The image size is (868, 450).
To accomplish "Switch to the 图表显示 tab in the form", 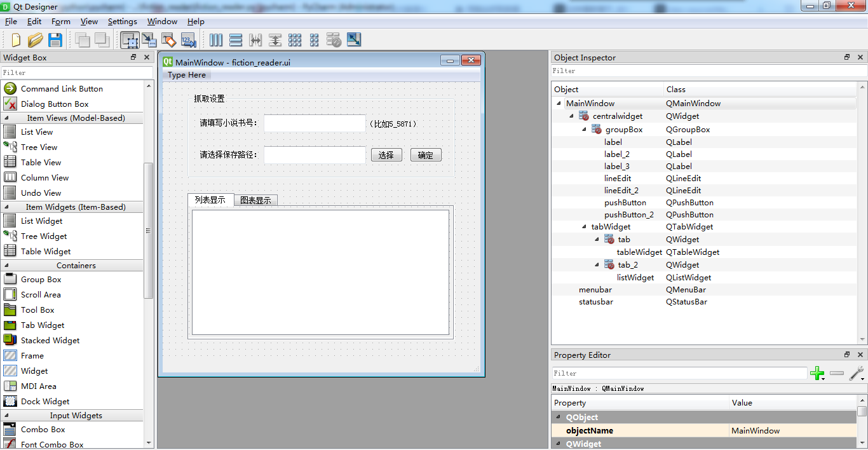I will coord(255,200).
